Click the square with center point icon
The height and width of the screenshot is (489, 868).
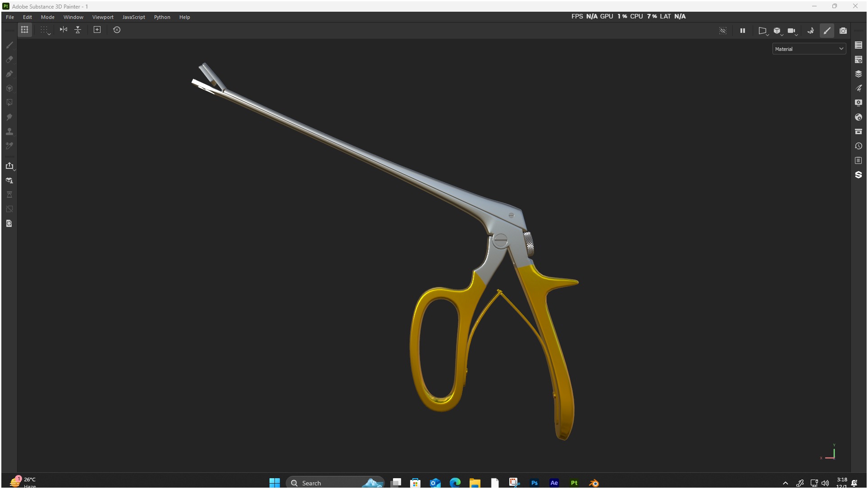click(x=97, y=30)
